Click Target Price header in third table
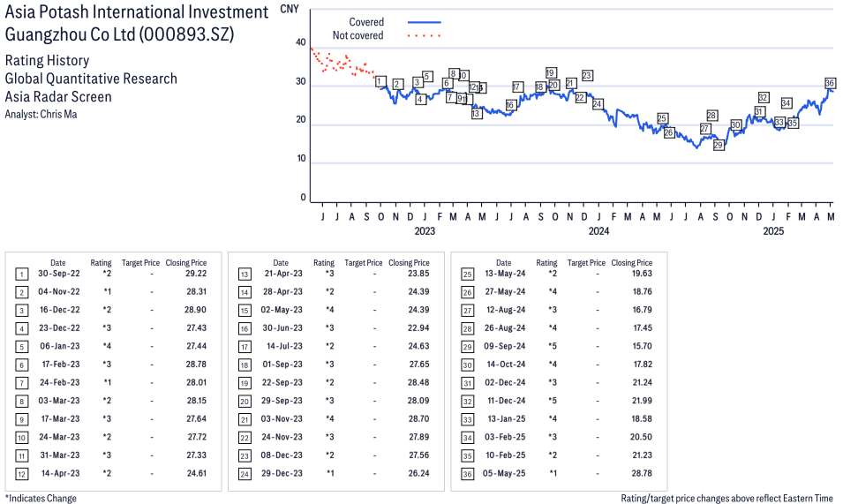Viewport: 843px width, 504px height. coord(586,263)
